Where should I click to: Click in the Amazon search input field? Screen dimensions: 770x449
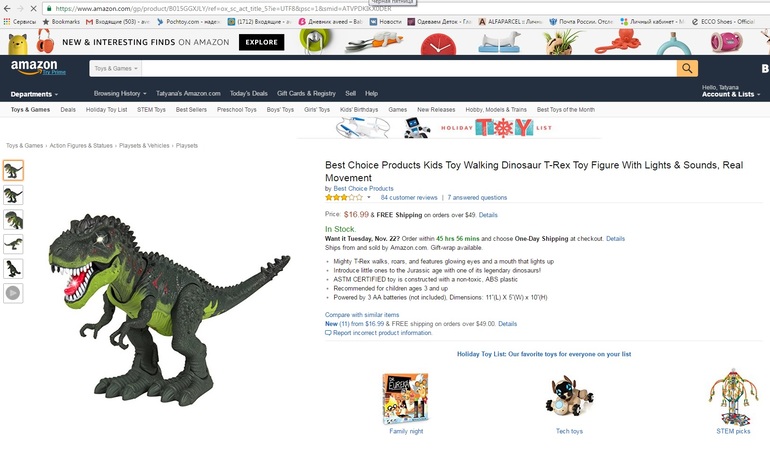(x=400, y=68)
